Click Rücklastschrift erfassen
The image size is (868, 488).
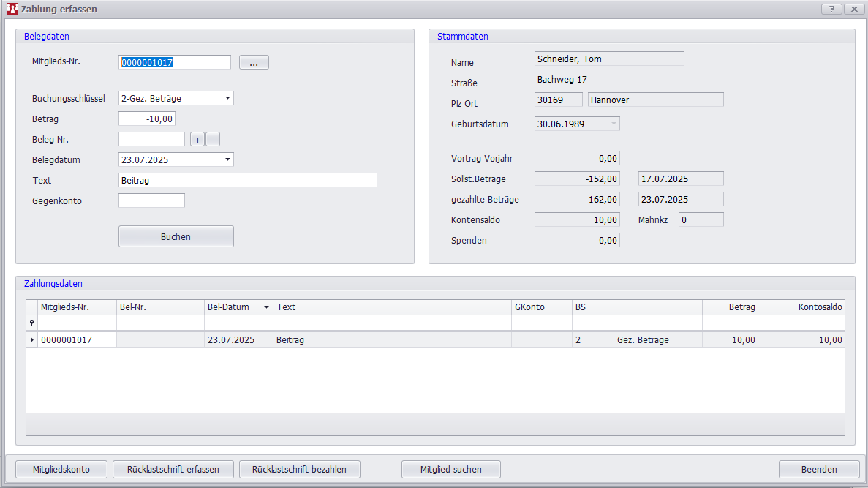[173, 469]
